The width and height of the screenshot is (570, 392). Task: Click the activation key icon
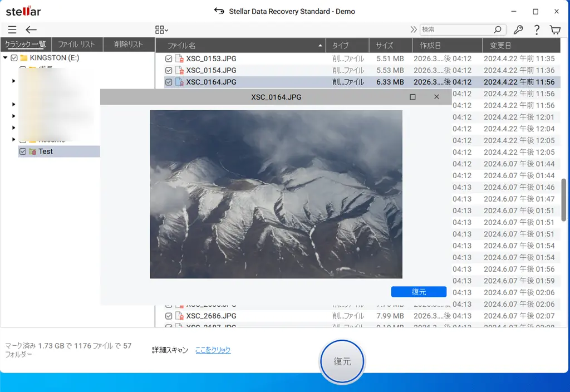(x=519, y=30)
